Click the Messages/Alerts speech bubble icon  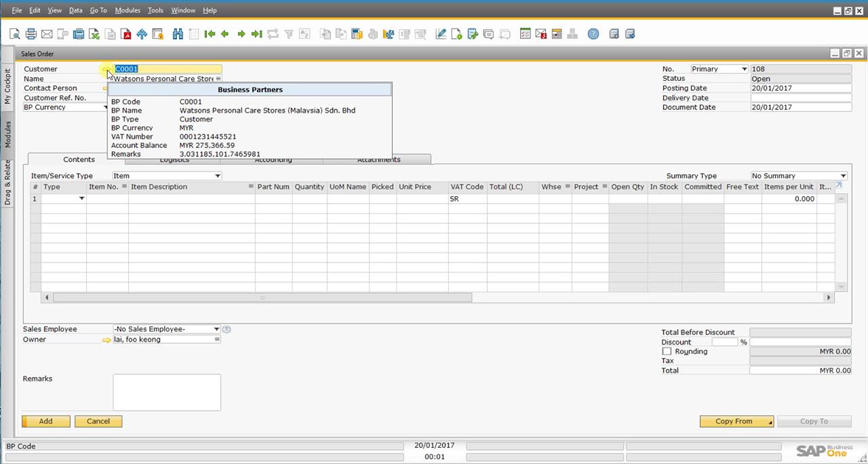pos(488,34)
